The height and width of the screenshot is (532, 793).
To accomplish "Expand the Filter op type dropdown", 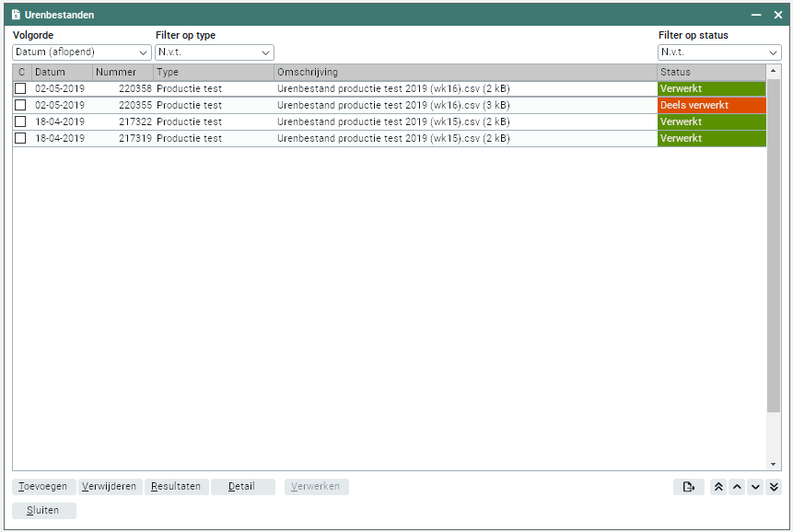I will (x=214, y=52).
